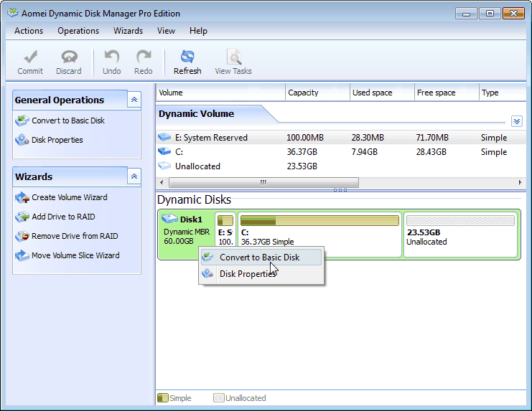
Task: Sort by the Free space column header
Action: (x=447, y=93)
